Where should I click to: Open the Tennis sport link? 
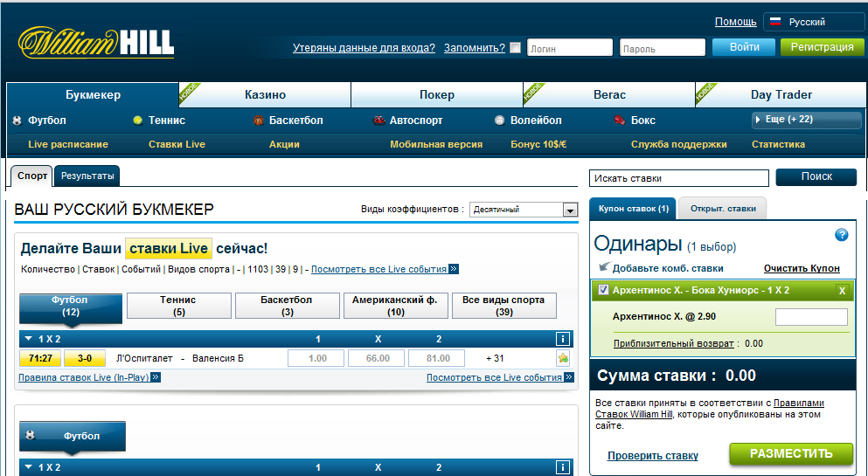click(159, 121)
